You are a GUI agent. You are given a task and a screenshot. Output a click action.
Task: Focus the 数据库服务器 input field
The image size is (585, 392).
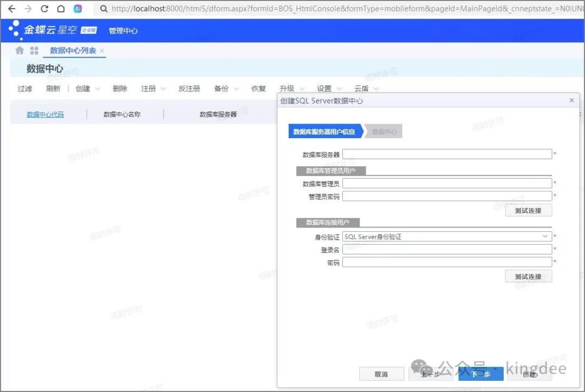pos(447,154)
